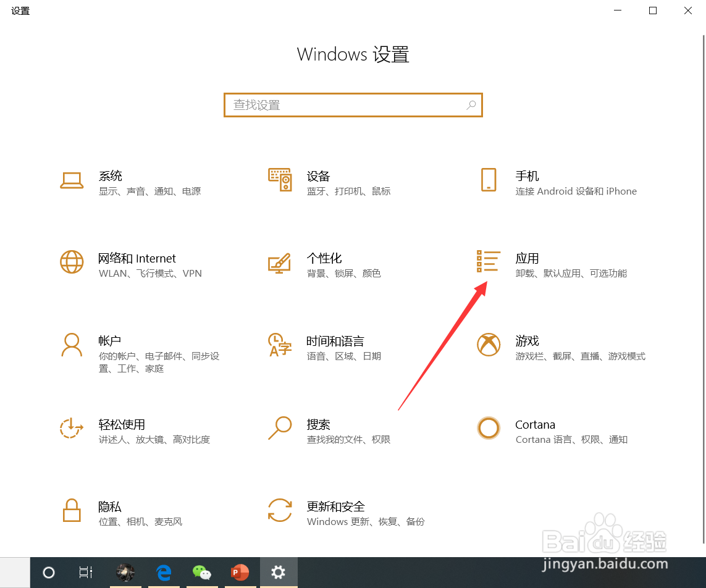
Task: Click the 系统 heading
Action: coord(111,175)
